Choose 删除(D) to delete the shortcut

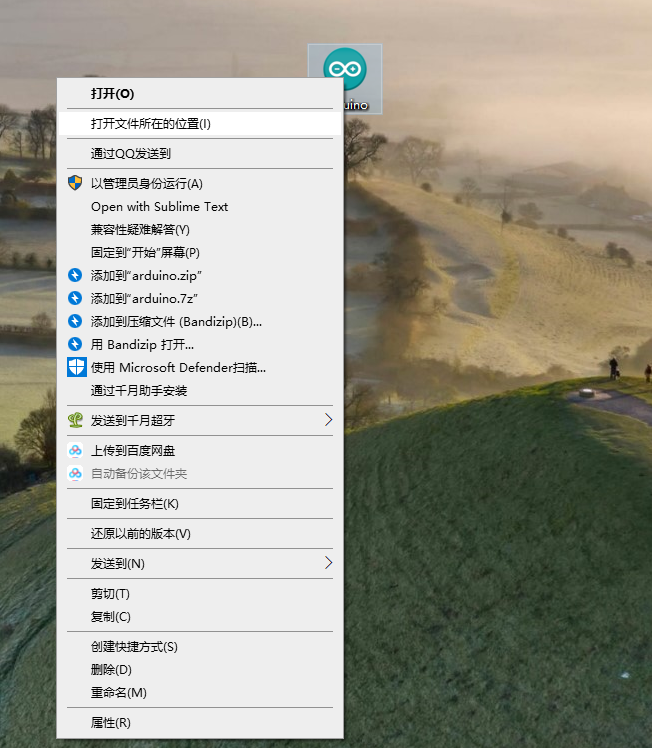coord(200,669)
